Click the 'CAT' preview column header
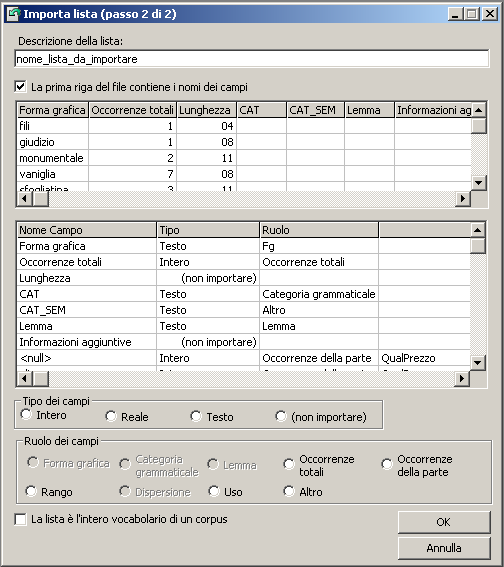Screen dimensions: 504x567 click(261, 110)
